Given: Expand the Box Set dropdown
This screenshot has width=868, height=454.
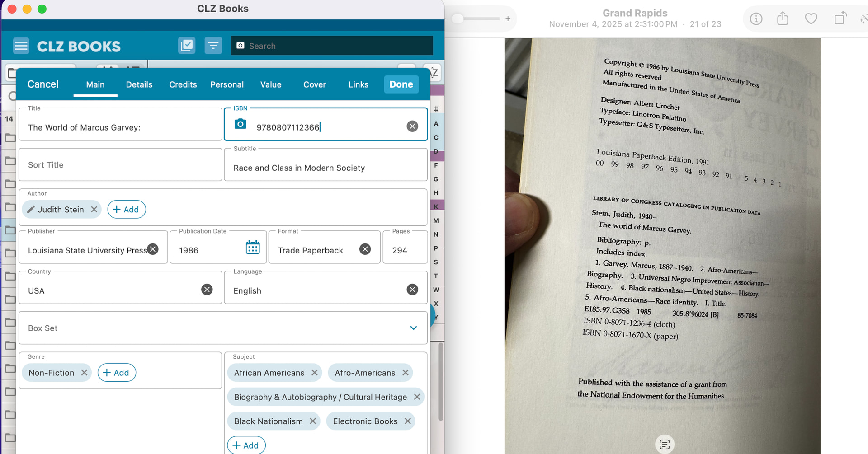Looking at the screenshot, I should pos(413,328).
